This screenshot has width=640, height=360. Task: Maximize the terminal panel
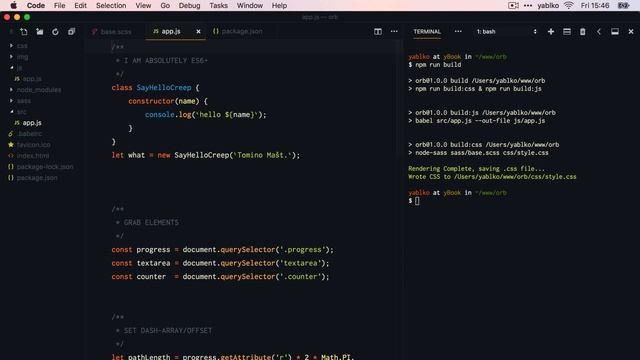pyautogui.click(x=615, y=31)
